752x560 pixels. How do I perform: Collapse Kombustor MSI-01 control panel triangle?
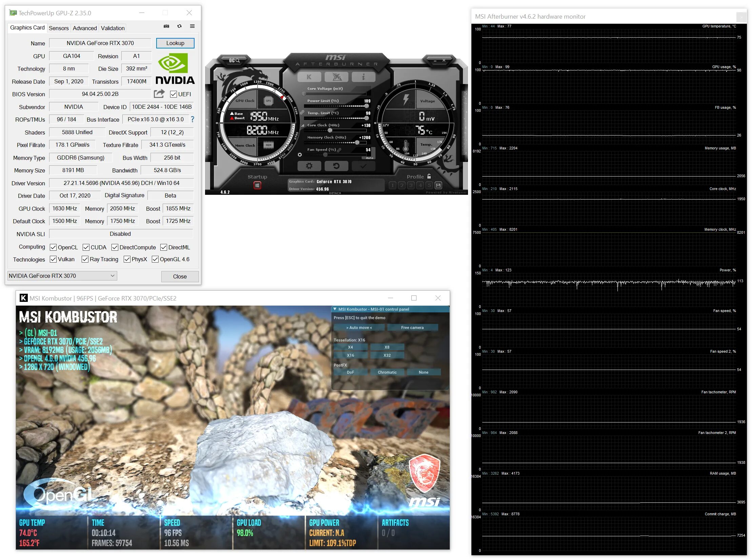tap(335, 309)
